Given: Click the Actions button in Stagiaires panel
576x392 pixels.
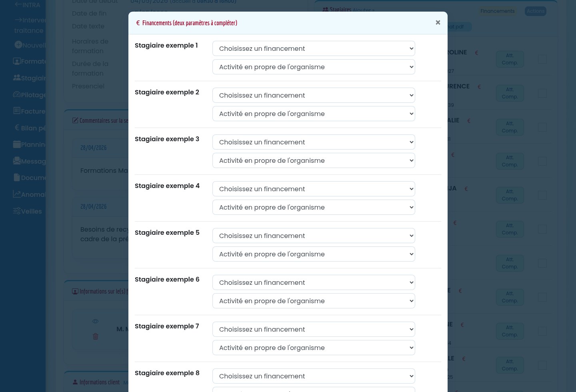Looking at the screenshot, I should pos(536,11).
